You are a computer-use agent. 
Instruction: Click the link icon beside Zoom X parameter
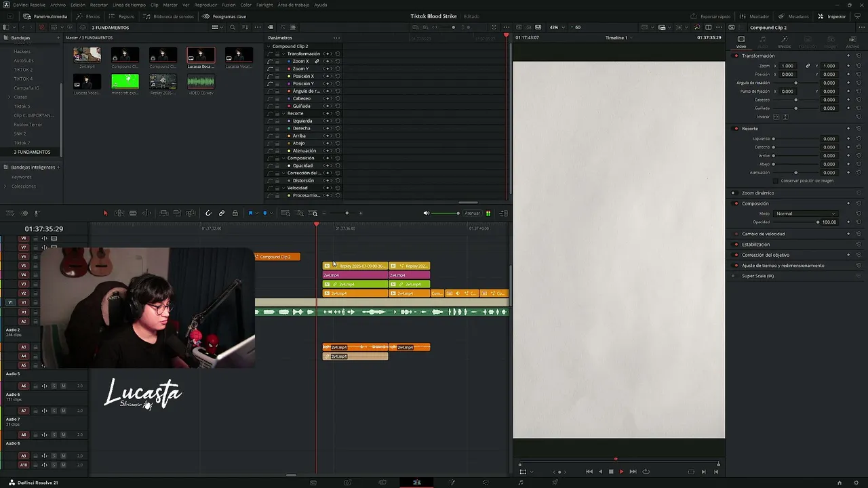click(x=317, y=62)
